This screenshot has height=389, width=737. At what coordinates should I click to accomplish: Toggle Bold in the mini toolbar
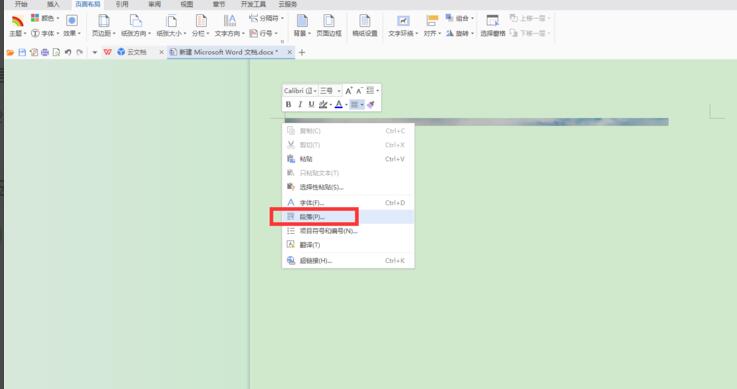tap(289, 104)
